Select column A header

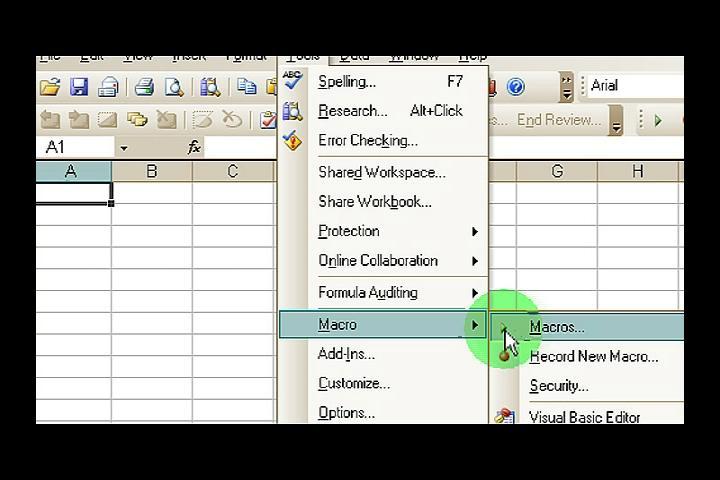click(x=73, y=171)
